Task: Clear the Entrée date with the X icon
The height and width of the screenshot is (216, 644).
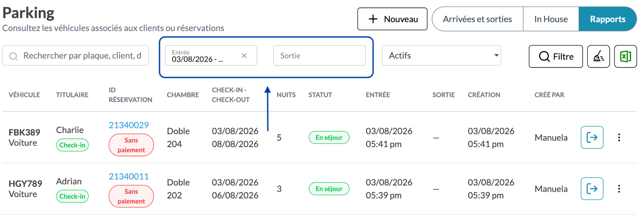Action: point(244,56)
